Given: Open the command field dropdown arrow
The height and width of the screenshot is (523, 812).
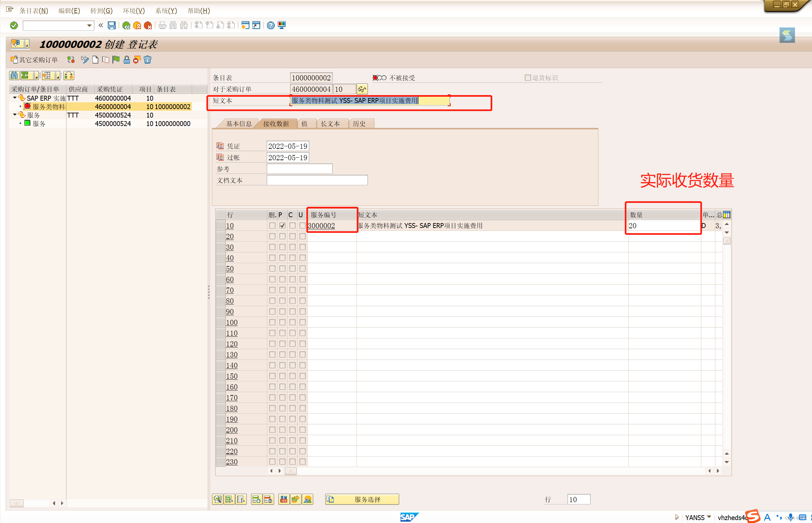Looking at the screenshot, I should pyautogui.click(x=89, y=25).
